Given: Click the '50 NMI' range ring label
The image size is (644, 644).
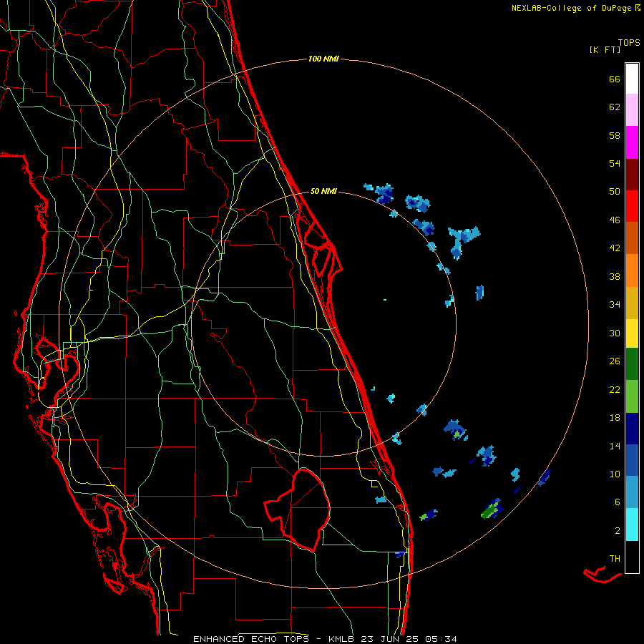Looking at the screenshot, I should click(323, 191).
